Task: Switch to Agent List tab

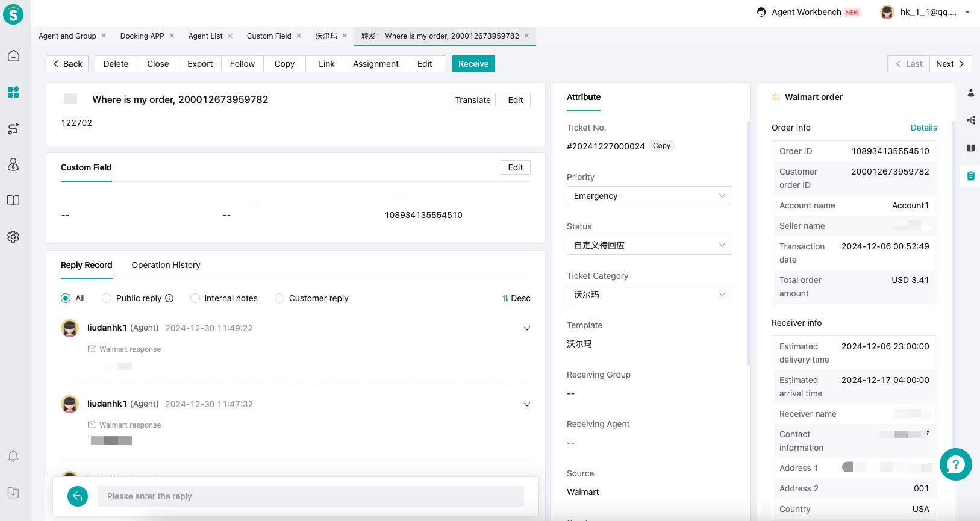Action: pyautogui.click(x=205, y=36)
